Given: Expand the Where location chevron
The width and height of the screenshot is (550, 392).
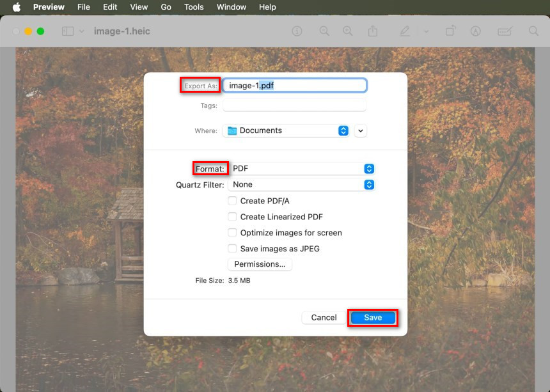Looking at the screenshot, I should pyautogui.click(x=360, y=130).
